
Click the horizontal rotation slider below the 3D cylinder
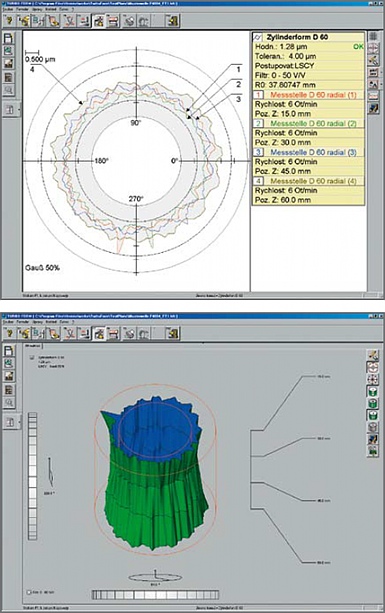(x=155, y=595)
